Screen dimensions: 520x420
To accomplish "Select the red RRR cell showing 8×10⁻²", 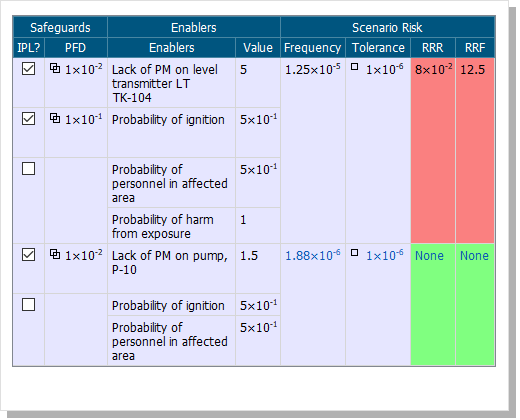I will [x=433, y=151].
